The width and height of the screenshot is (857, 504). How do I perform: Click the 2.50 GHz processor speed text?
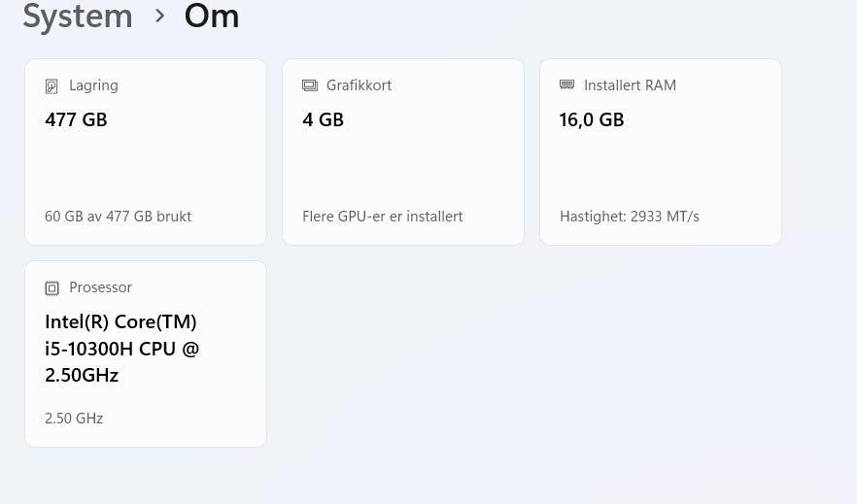point(74,419)
